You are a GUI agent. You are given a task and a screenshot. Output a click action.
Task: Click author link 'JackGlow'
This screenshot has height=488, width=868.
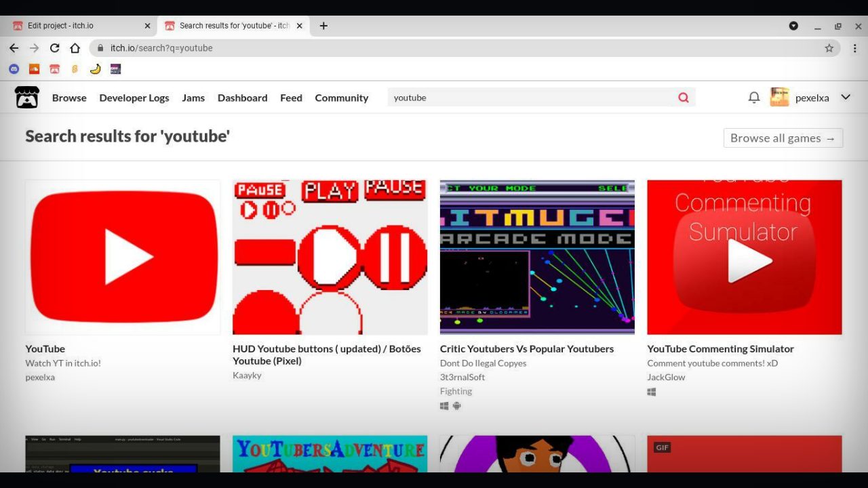tap(666, 378)
